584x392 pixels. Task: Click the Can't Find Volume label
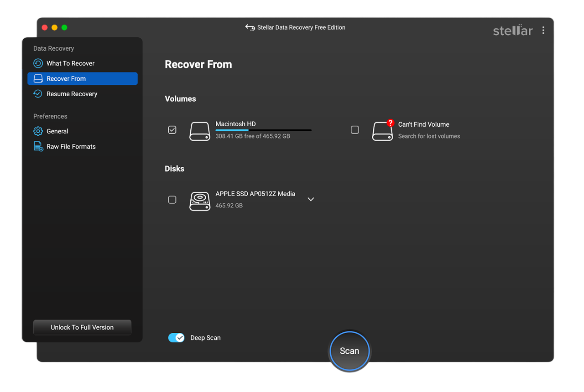(424, 124)
